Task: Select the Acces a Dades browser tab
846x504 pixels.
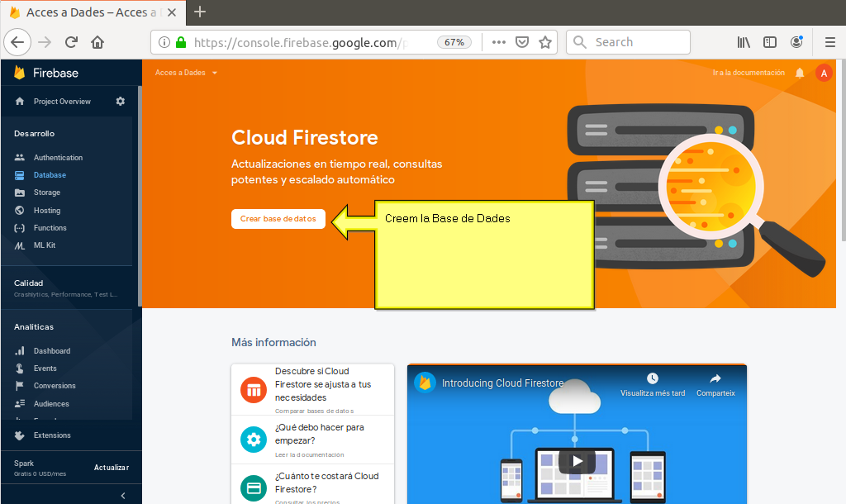Action: 93,12
